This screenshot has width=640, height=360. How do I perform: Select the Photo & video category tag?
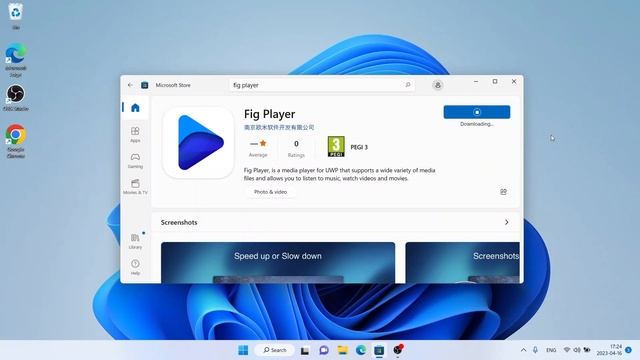(x=270, y=192)
